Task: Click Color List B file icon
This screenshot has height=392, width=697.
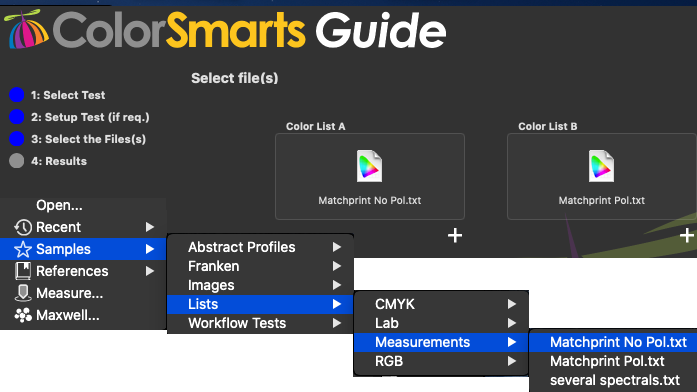Action: 601,166
